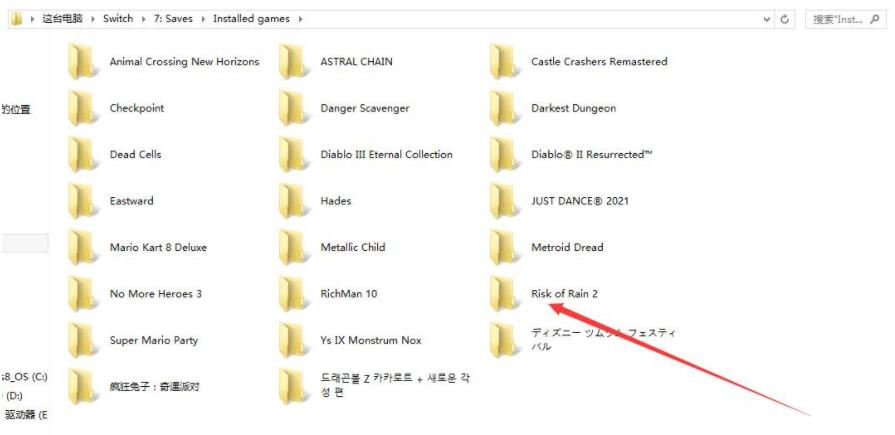Select the highlighted blank sidebar entry
895x435 pixels.
pos(24,243)
